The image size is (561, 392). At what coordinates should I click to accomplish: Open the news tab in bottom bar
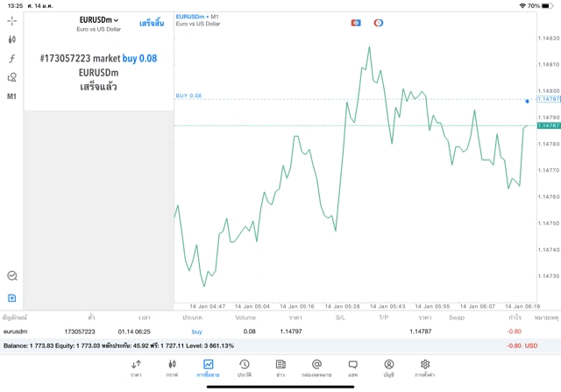pyautogui.click(x=280, y=368)
